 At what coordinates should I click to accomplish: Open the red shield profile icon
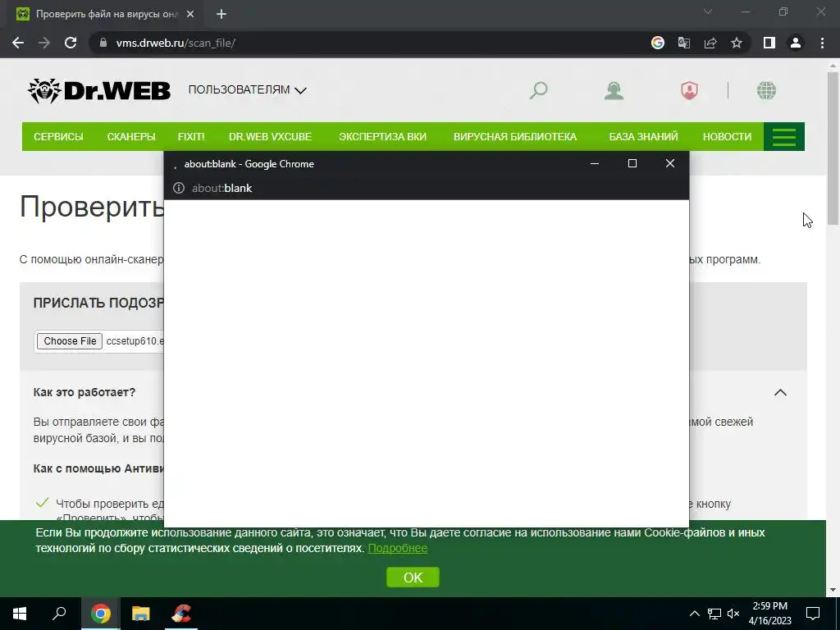(x=689, y=90)
